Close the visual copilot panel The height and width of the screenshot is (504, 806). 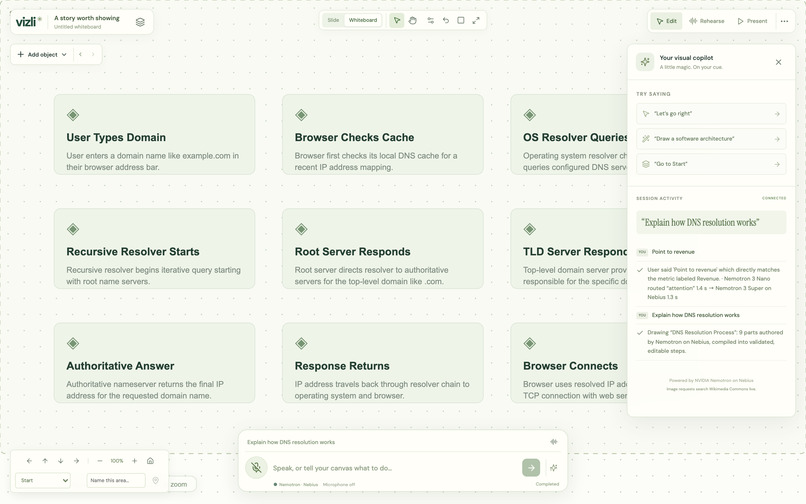tap(778, 62)
